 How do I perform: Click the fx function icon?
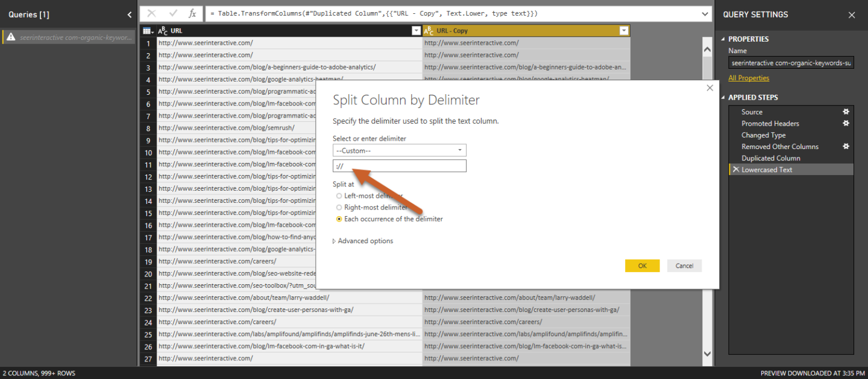point(192,13)
